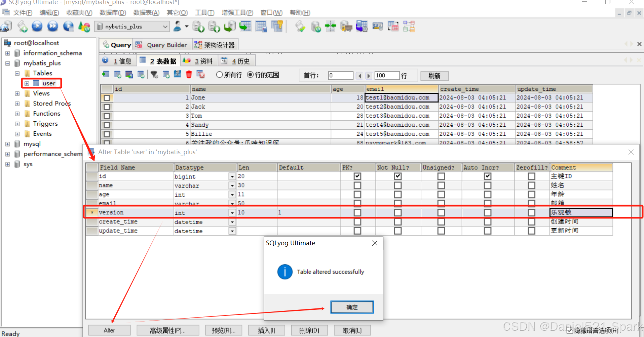Screen dimensions: 644x337
Task: Tick the row checkbox for Tom
Action: [x=107, y=116]
